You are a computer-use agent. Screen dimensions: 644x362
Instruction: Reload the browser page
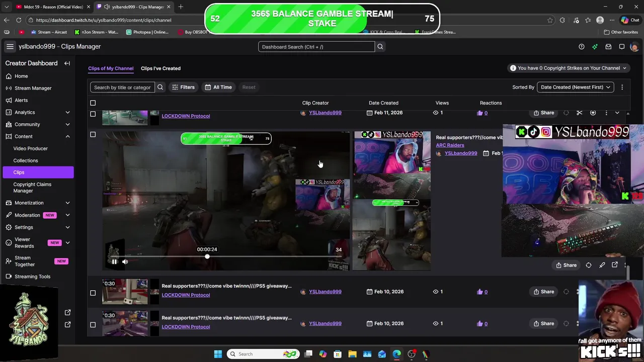19,20
